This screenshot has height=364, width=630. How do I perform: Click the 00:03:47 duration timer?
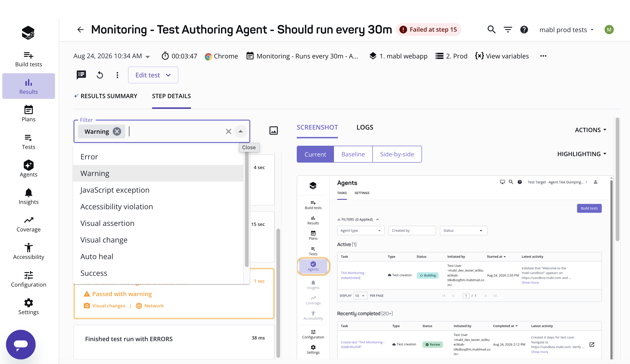179,56
